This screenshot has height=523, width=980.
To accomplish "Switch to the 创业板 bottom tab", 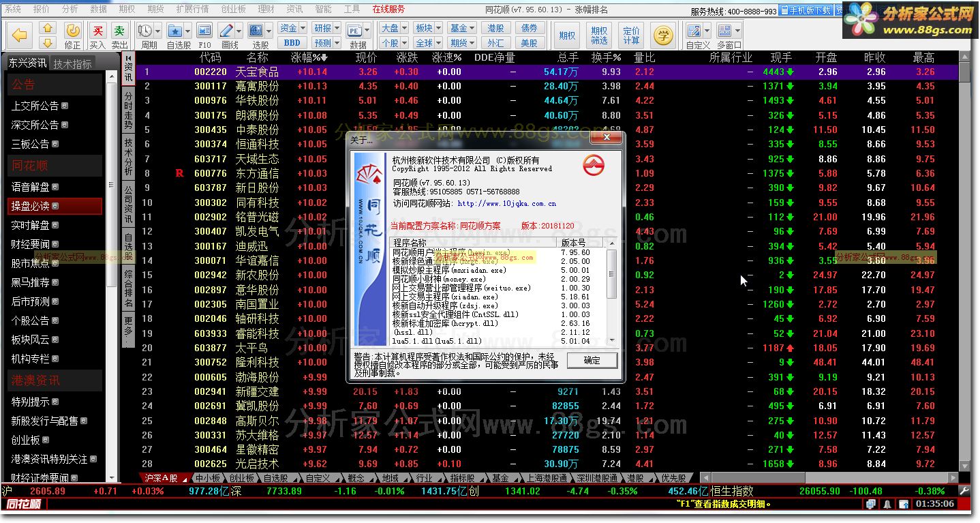I will [x=241, y=479].
